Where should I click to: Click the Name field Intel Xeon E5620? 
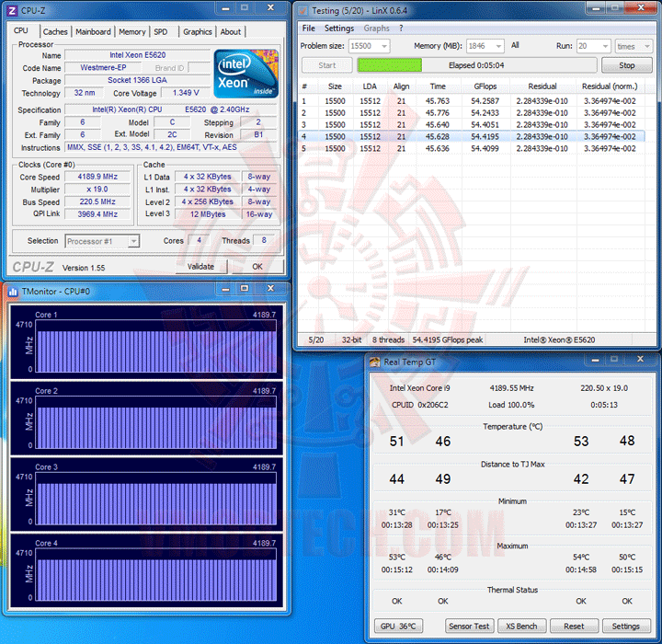pos(138,55)
